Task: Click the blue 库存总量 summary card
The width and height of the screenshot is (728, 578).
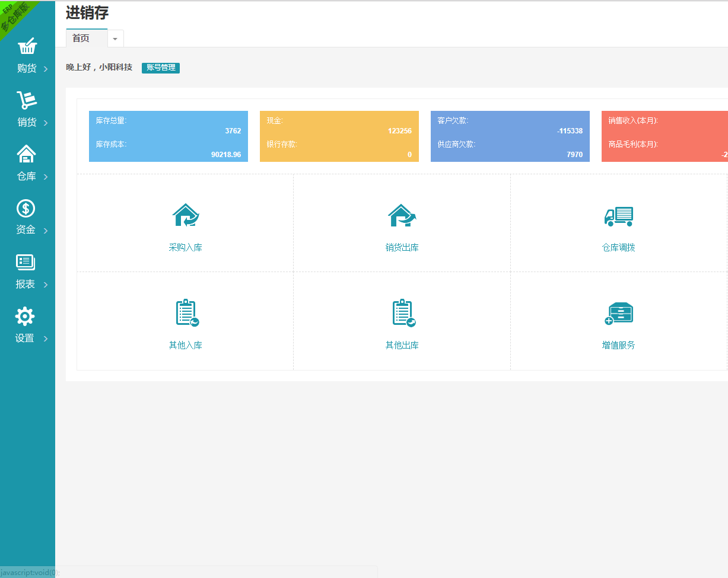Action: 169,136
